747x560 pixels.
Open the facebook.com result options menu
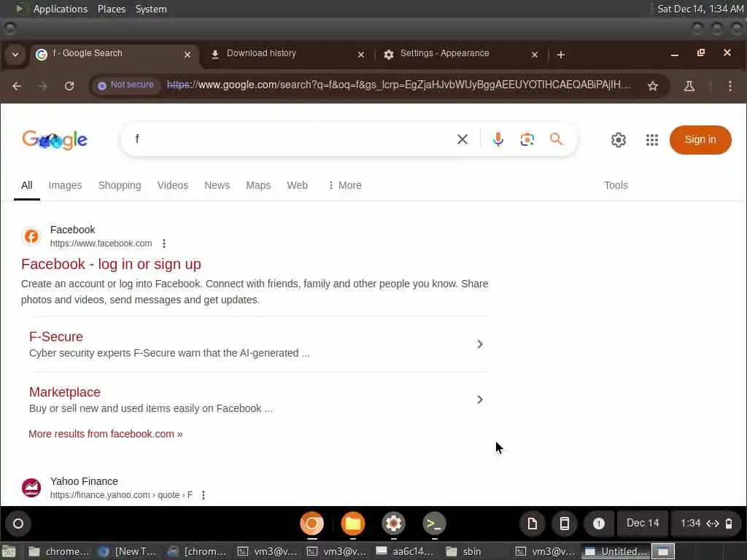[x=164, y=244]
